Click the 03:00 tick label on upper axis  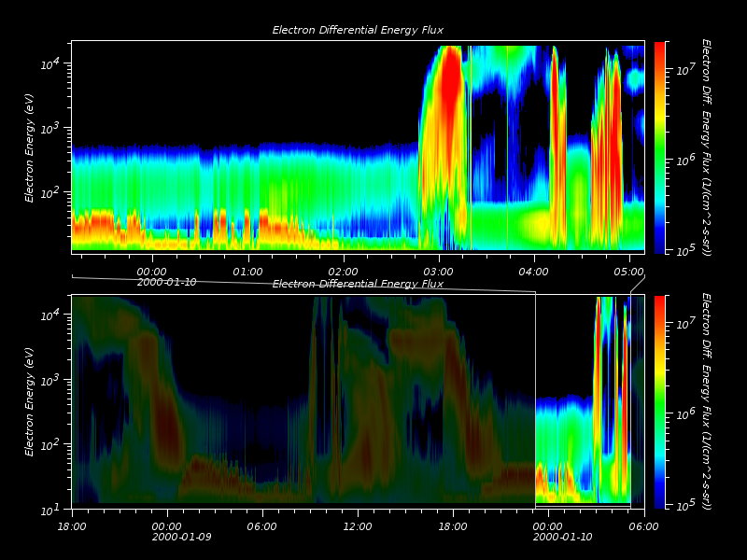point(438,272)
